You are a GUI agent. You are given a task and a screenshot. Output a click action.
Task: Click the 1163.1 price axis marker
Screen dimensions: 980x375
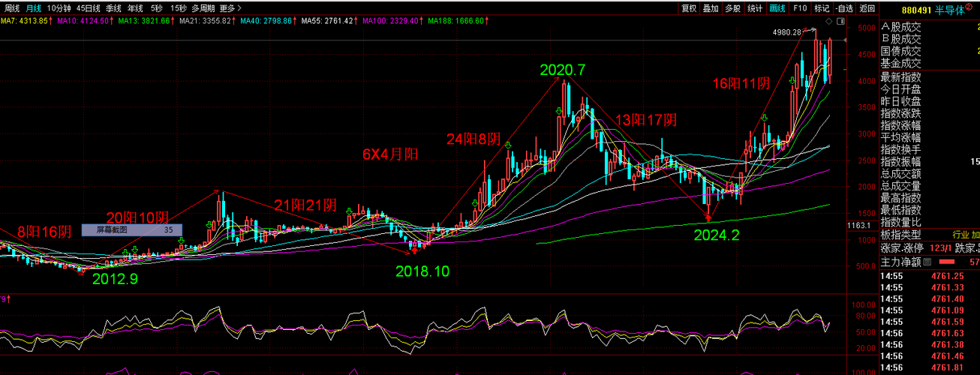[x=858, y=225]
